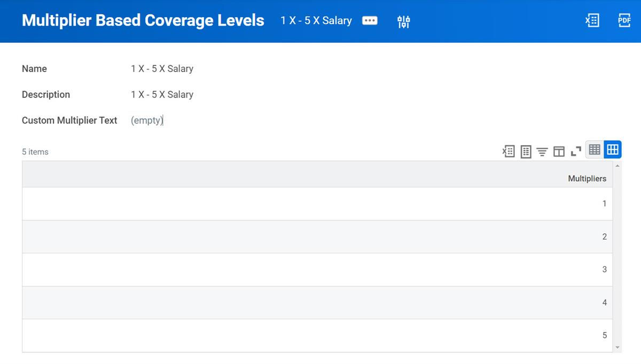Switch to grid table view

pyautogui.click(x=613, y=150)
